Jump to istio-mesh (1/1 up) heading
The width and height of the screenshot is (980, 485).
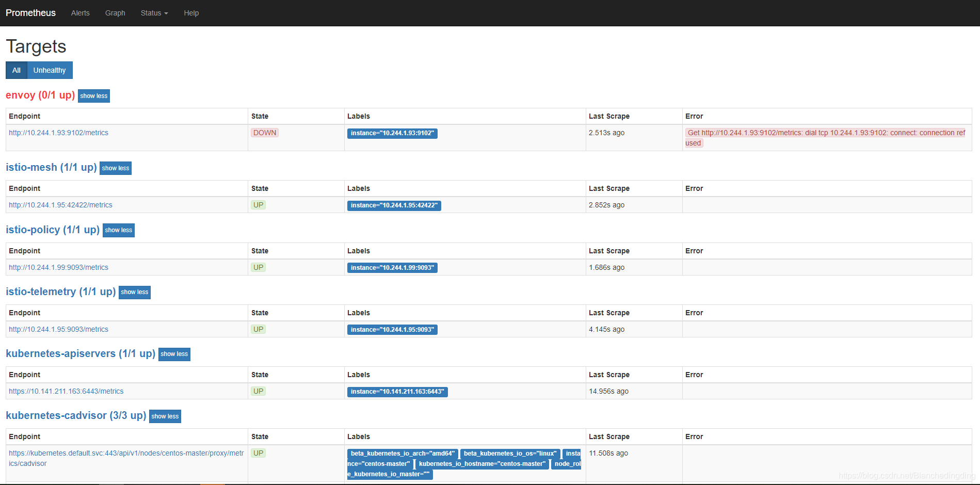51,167
